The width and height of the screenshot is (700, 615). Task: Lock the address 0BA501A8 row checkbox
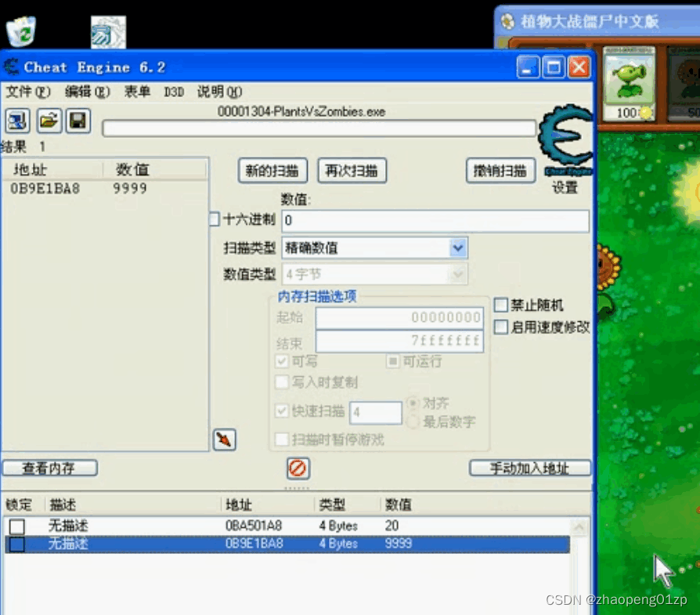[x=17, y=526]
